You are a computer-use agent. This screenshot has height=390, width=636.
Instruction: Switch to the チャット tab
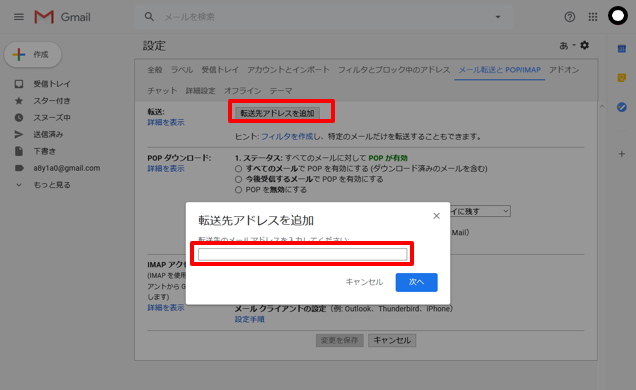point(162,90)
